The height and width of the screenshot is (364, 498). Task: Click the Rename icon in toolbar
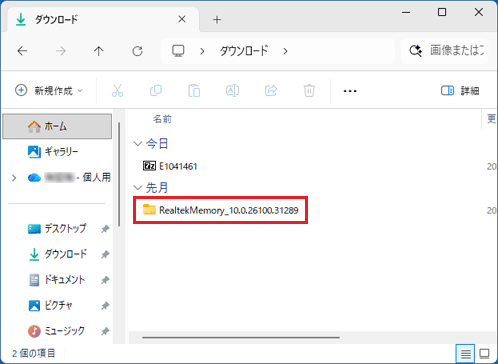point(232,90)
